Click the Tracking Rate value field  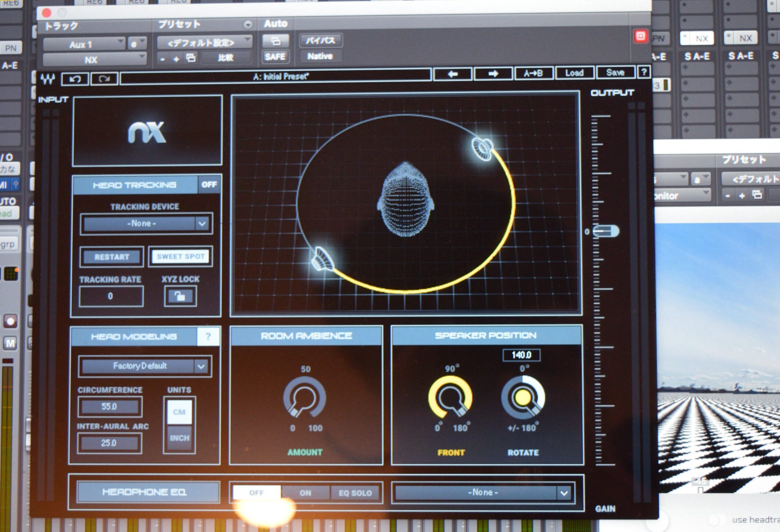pyautogui.click(x=111, y=296)
